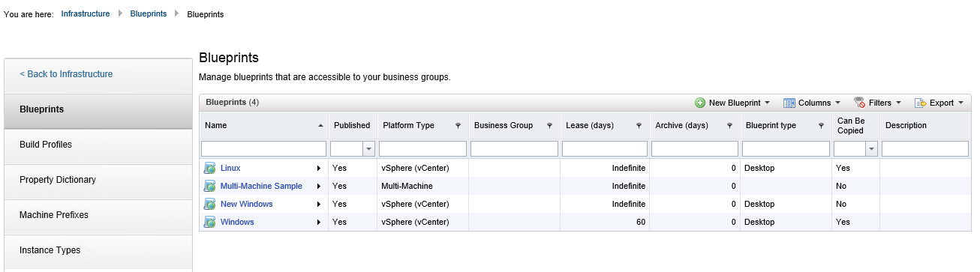Click the Windows blueprint row icon
Image resolution: width=980 pixels, height=272 pixels.
pos(210,222)
